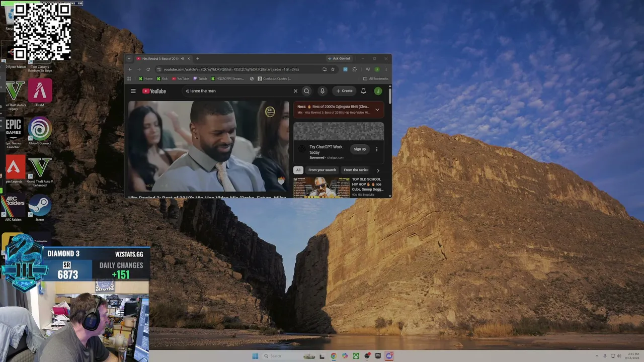Start voice search with microphone icon
The image size is (644, 362).
(323, 91)
